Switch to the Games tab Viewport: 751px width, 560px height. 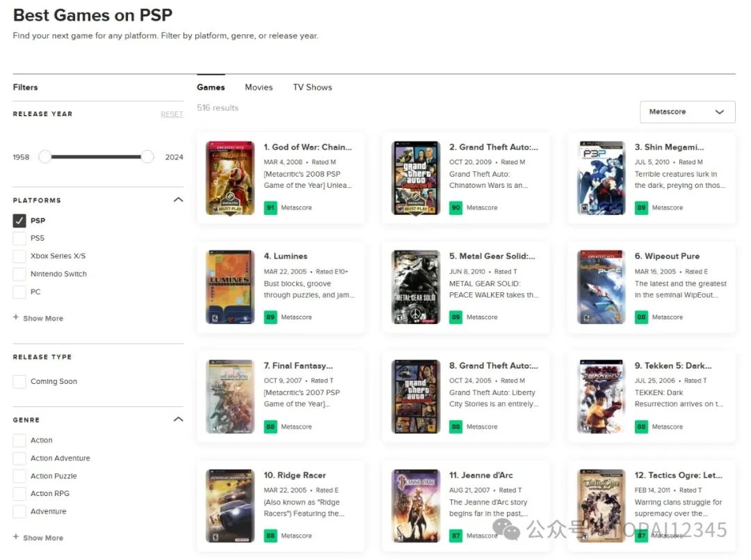coord(211,87)
